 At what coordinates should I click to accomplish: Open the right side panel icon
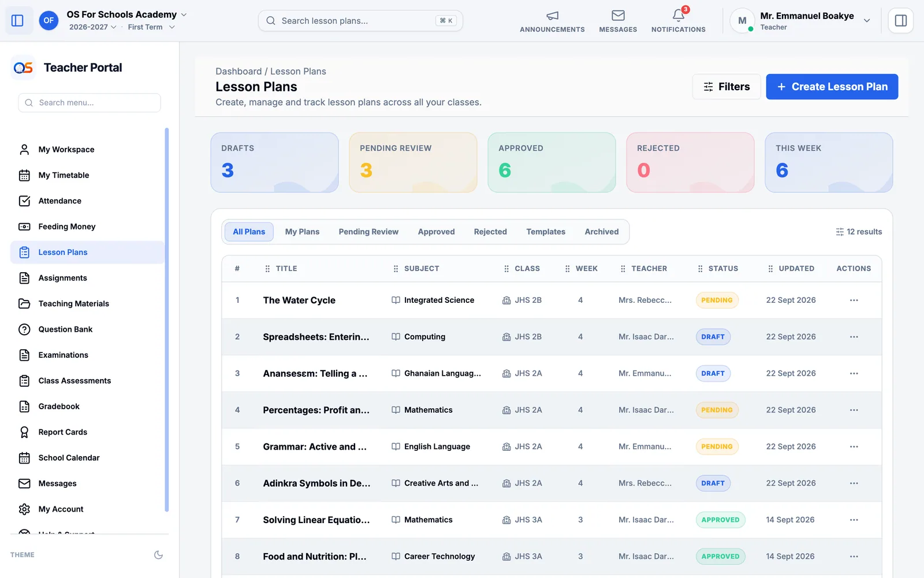coord(900,21)
